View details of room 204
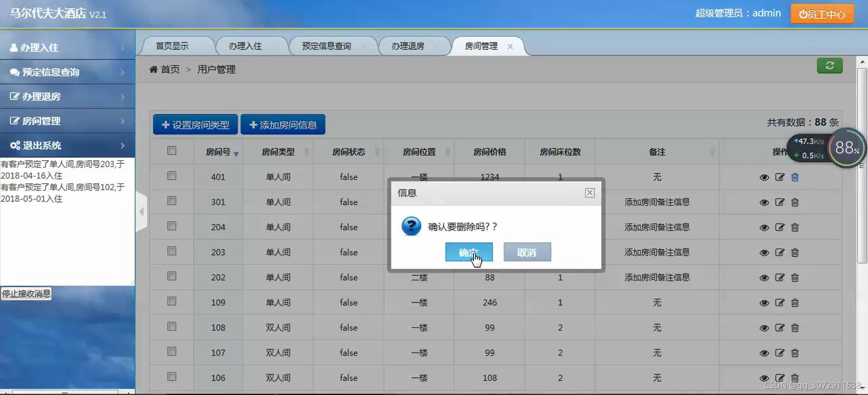This screenshot has width=868, height=395. [x=764, y=228]
